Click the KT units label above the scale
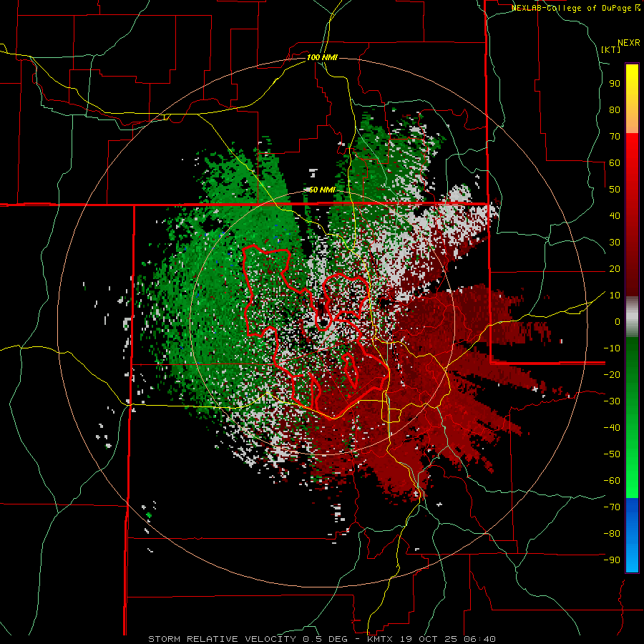The width and height of the screenshot is (644, 644). point(611,49)
